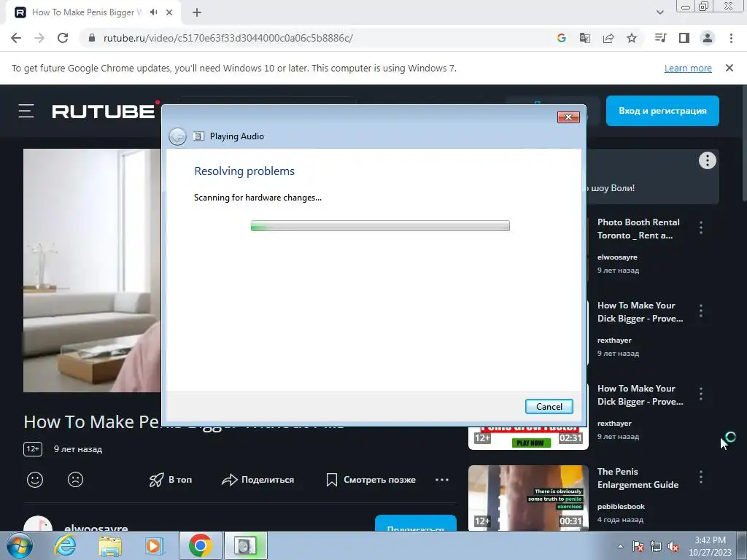The image size is (747, 560).
Task: Click the Подписаться subscribe button
Action: 415,523
